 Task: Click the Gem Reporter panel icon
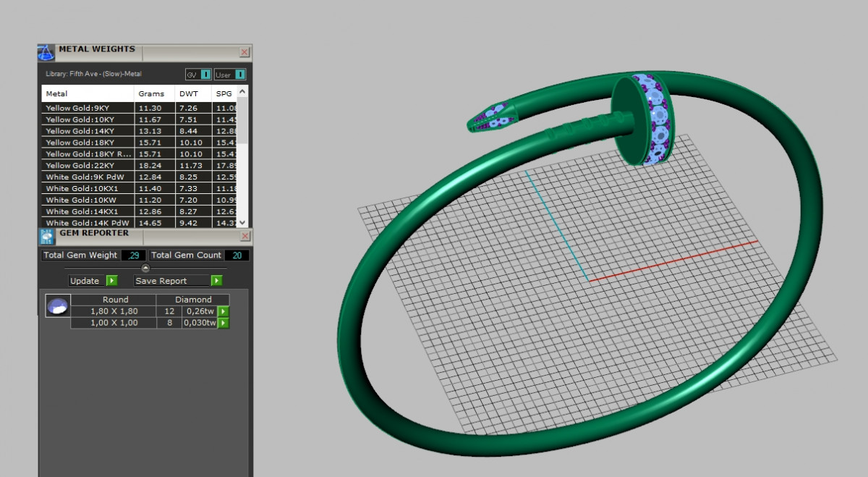[x=46, y=237]
